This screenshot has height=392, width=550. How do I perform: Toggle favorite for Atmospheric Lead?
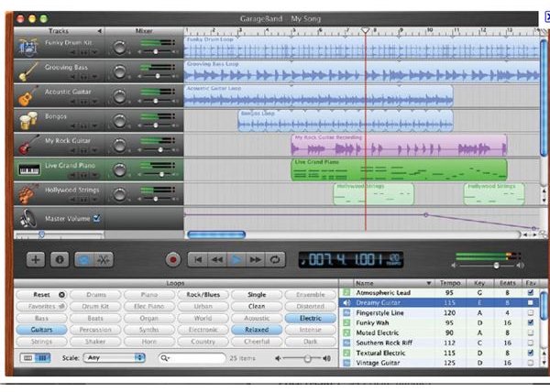[x=531, y=292]
